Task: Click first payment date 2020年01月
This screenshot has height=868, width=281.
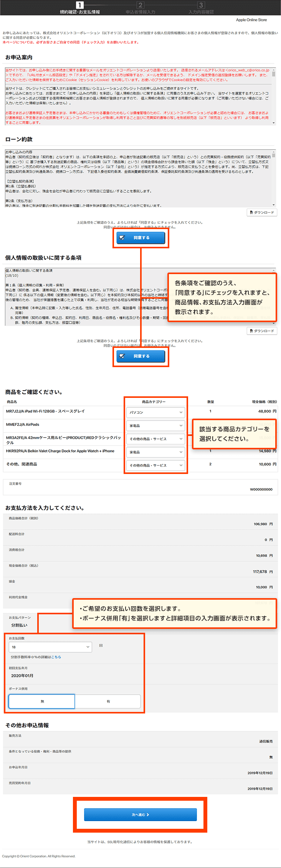Action: (x=22, y=675)
